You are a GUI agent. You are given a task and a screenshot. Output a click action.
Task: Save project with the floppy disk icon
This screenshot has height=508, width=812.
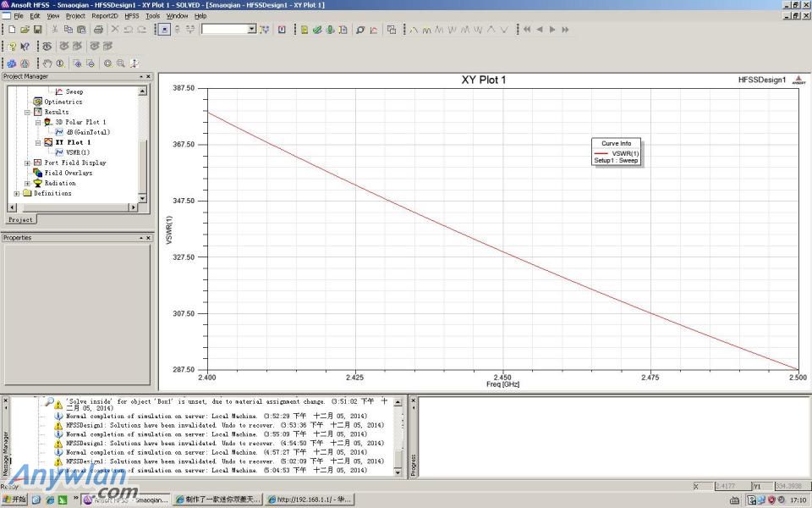coord(37,30)
